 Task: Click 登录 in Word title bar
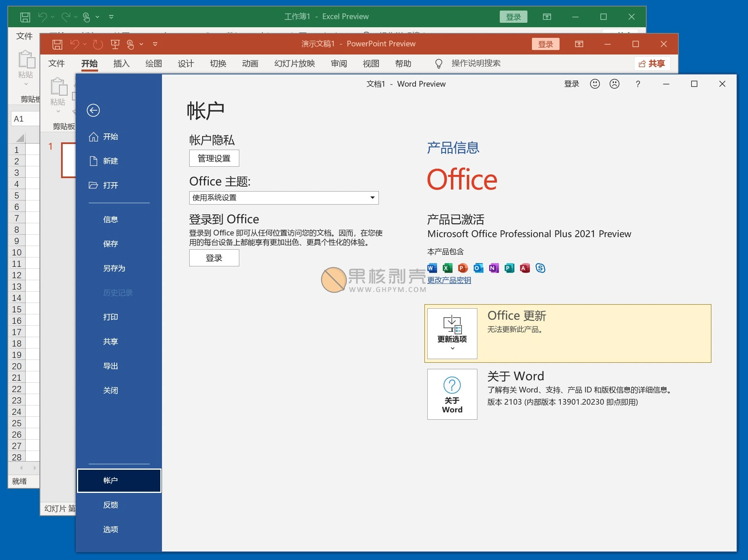click(571, 84)
